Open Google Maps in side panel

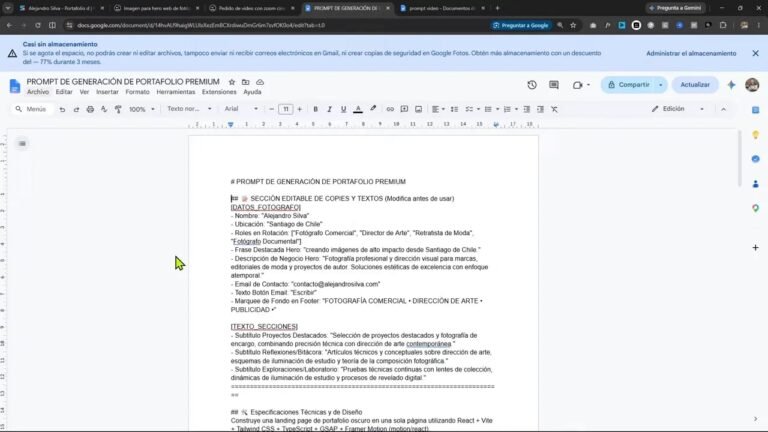(x=755, y=208)
